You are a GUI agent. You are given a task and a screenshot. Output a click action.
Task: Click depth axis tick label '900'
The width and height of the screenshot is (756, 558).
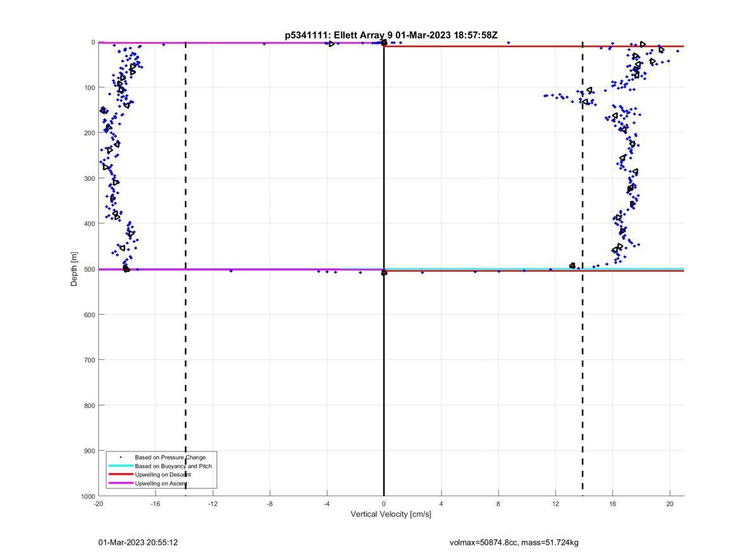pyautogui.click(x=89, y=451)
